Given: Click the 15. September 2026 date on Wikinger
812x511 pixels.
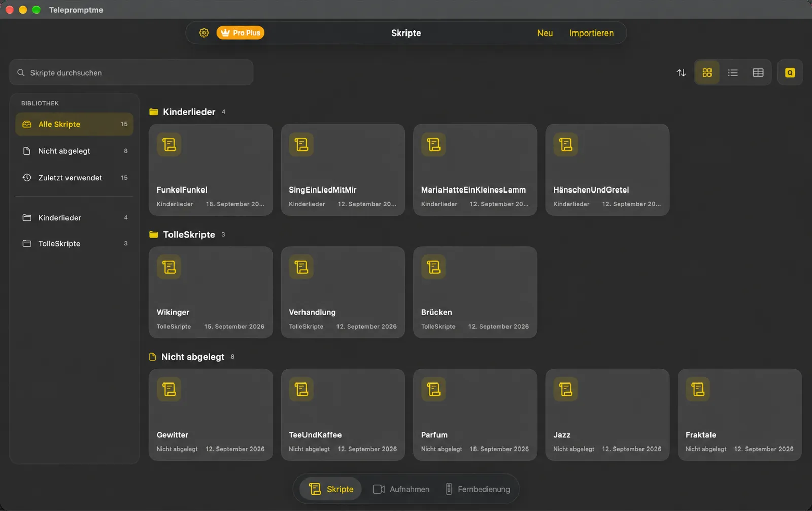Looking at the screenshot, I should pos(234,327).
